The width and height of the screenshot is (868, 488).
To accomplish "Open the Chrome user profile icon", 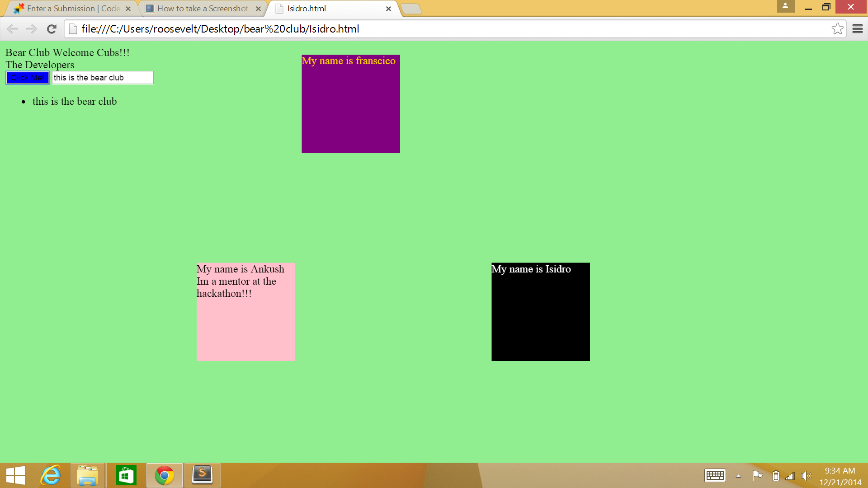I will pos(785,6).
